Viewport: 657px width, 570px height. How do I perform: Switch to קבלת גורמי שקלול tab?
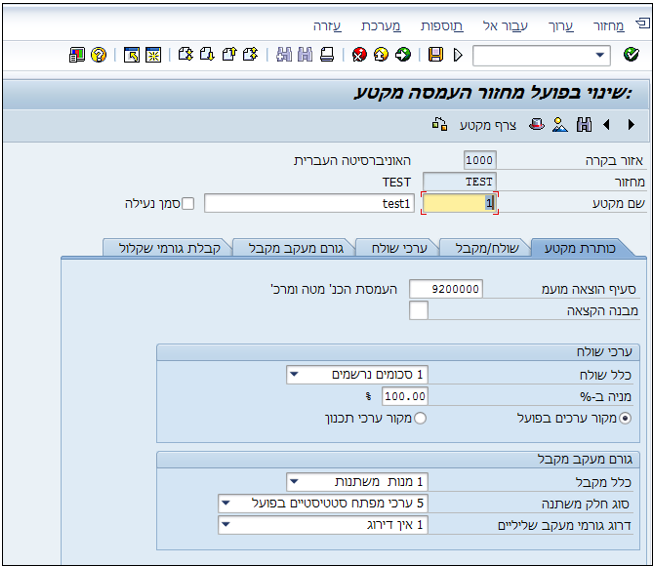169,248
